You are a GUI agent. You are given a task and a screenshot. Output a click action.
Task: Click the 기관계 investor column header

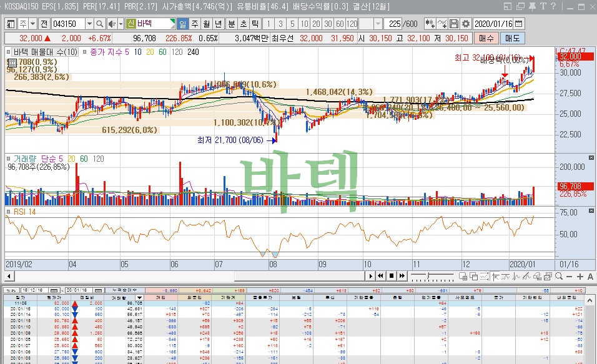(x=228, y=298)
